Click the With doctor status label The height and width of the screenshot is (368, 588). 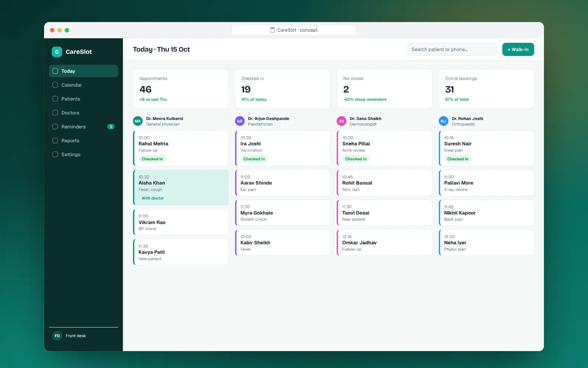coord(153,198)
